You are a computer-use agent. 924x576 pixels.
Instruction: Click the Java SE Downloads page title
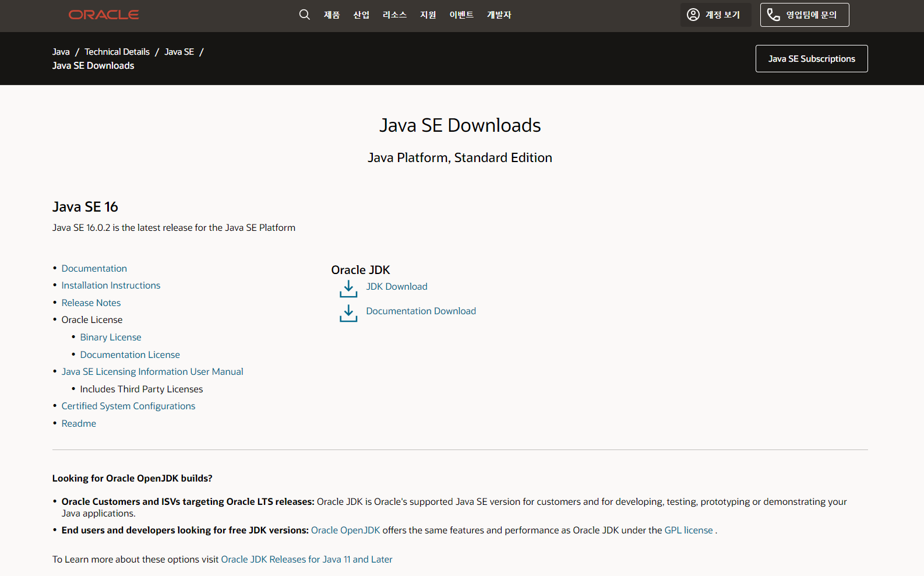pos(460,125)
